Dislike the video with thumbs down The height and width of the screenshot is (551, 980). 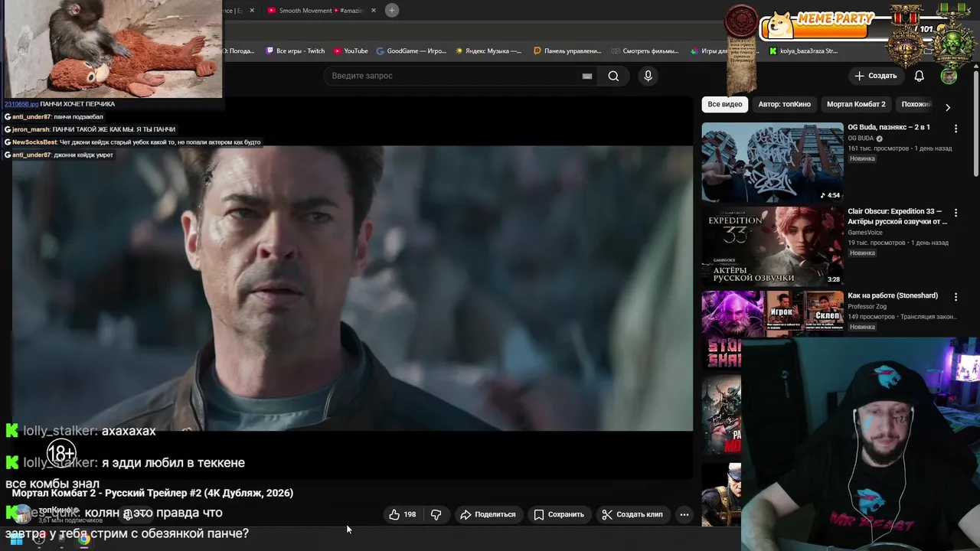coord(436,514)
